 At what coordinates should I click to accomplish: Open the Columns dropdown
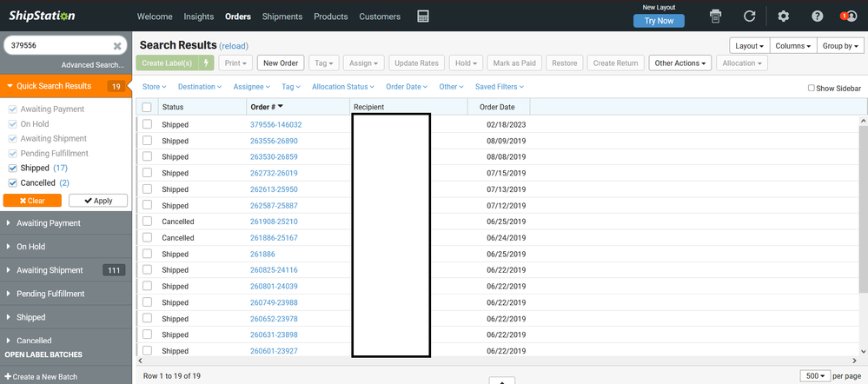click(x=792, y=45)
